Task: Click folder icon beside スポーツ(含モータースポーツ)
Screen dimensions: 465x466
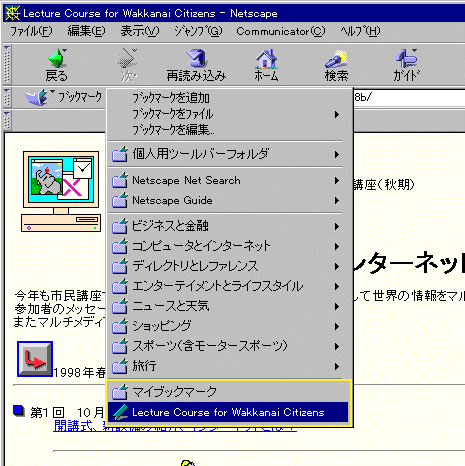Action: (x=120, y=346)
